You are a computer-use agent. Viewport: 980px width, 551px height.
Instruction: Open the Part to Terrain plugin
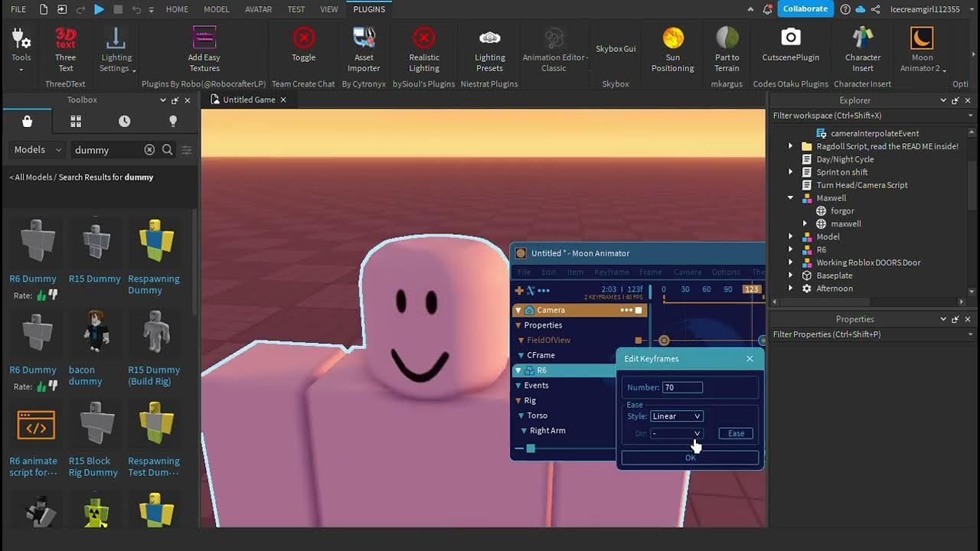tap(727, 49)
